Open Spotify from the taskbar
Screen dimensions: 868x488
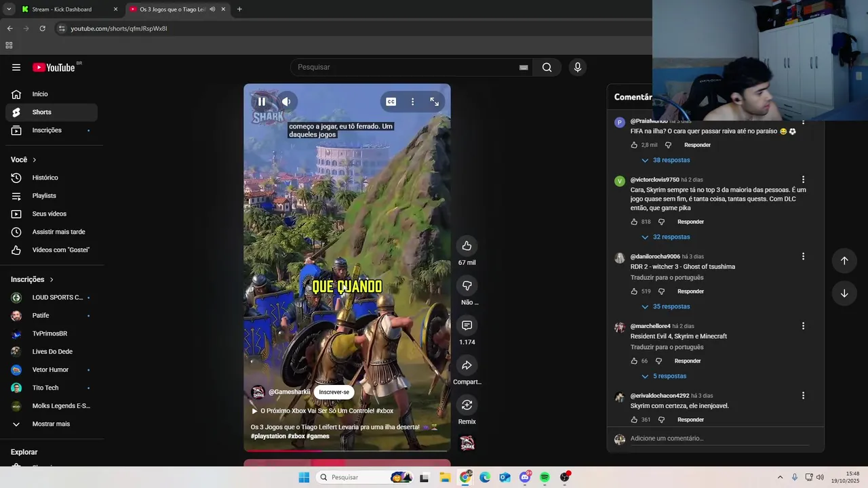pos(545,477)
